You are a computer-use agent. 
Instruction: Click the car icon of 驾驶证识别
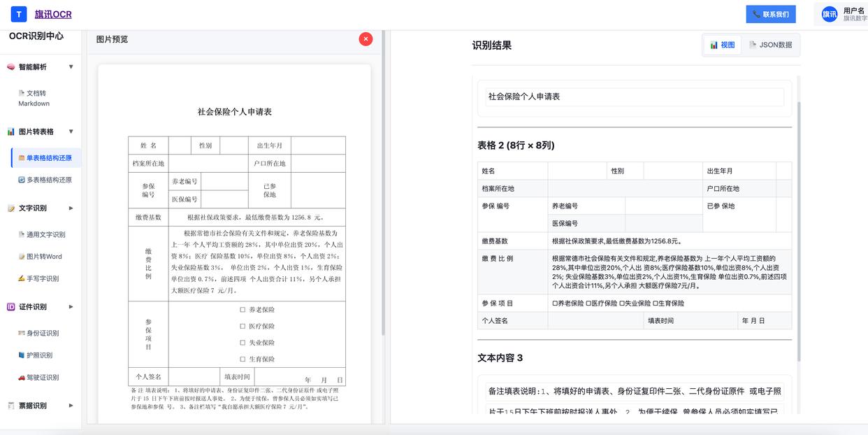point(22,378)
